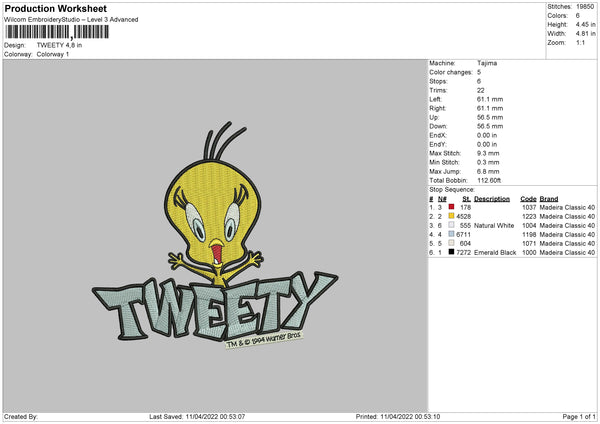The height and width of the screenshot is (424, 600).
Task: Click the Natural White thread swatch
Action: pyautogui.click(x=451, y=225)
